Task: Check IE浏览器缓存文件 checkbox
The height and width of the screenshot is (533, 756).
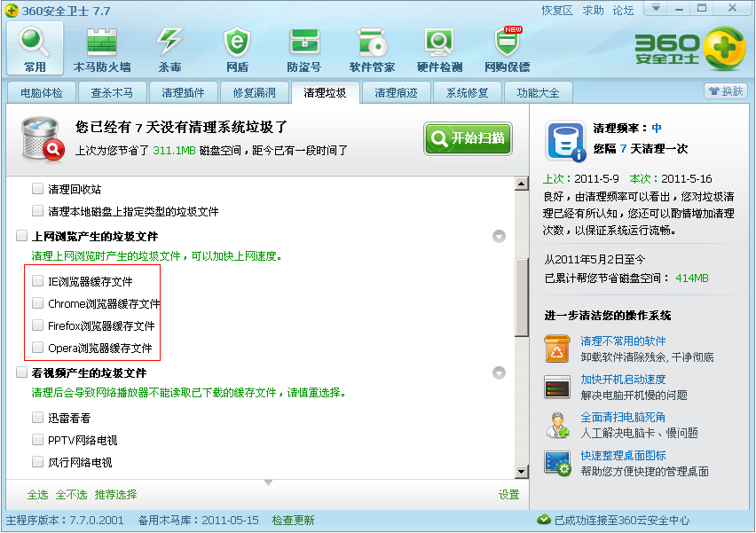Action: (37, 280)
